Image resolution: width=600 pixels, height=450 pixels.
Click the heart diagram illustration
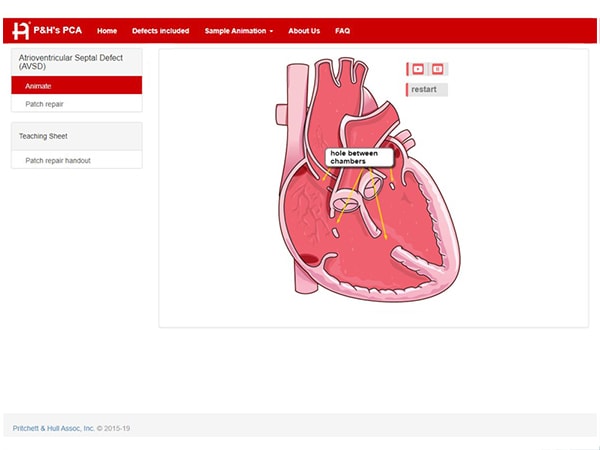[x=367, y=180]
